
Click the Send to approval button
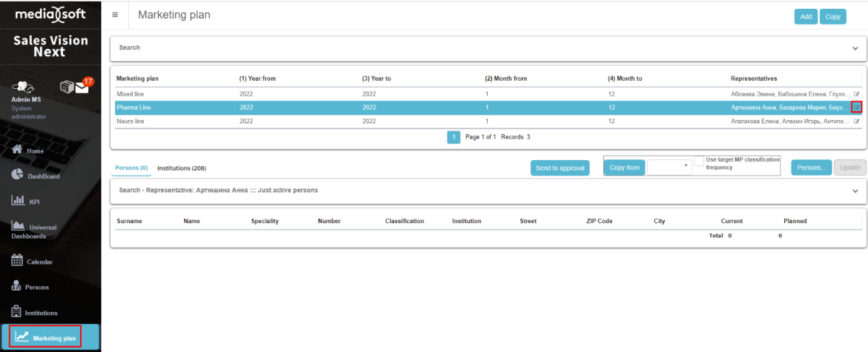[x=560, y=168]
